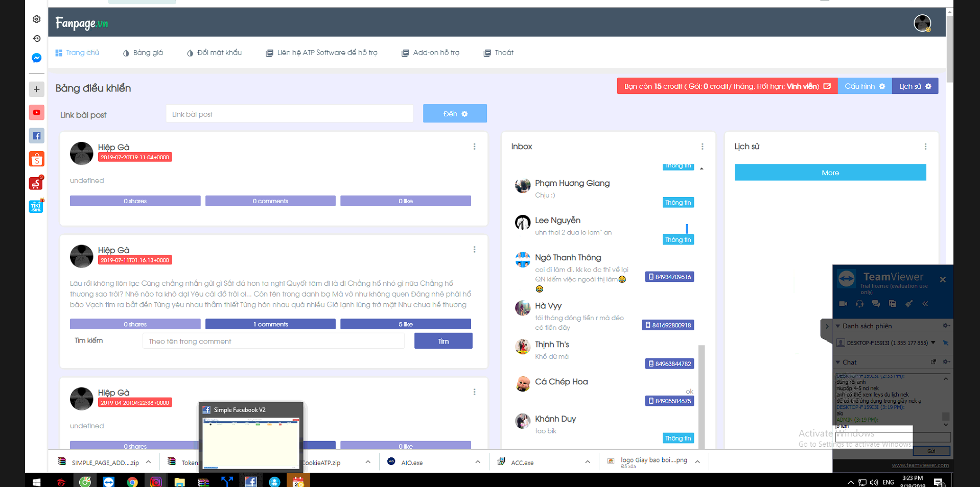The width and height of the screenshot is (980, 487).
Task: Click the Lịch sử button at top
Action: coord(915,86)
